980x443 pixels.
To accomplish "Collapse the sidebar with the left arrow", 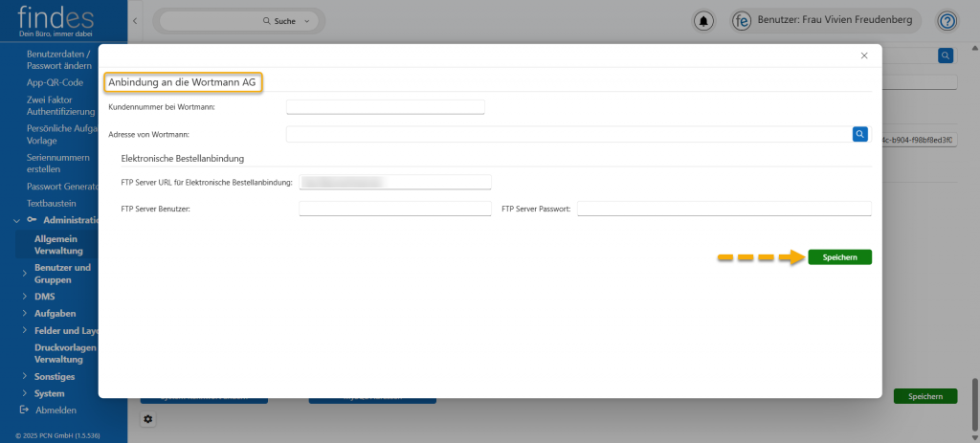I will click(x=135, y=20).
